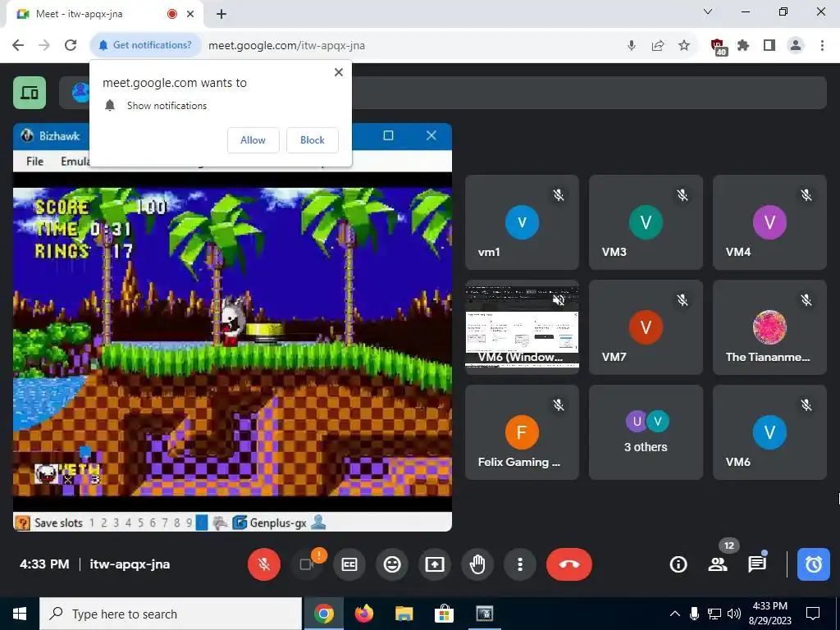Click the Type here to search box
The width and height of the screenshot is (840, 630).
tap(171, 614)
